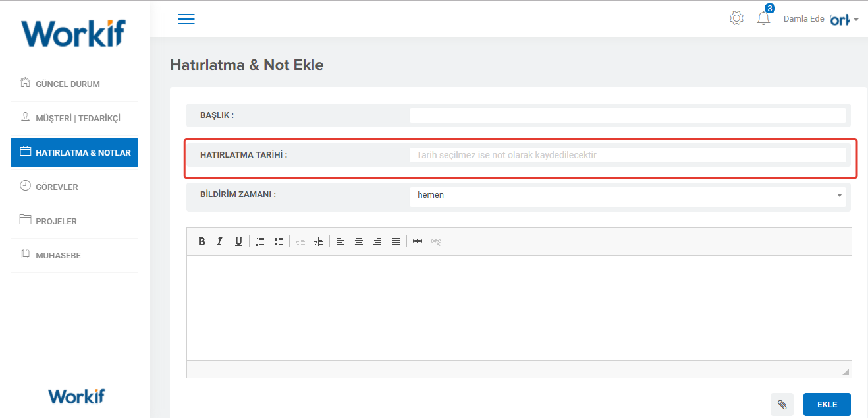The image size is (868, 418).
Task: Open the Müşteri | Tedarikçi section
Action: point(74,118)
